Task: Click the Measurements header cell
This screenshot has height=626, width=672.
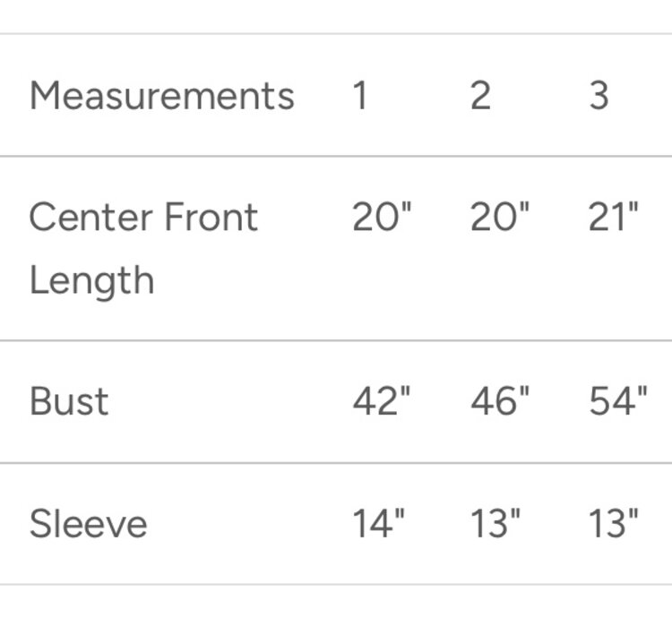Action: [x=161, y=95]
